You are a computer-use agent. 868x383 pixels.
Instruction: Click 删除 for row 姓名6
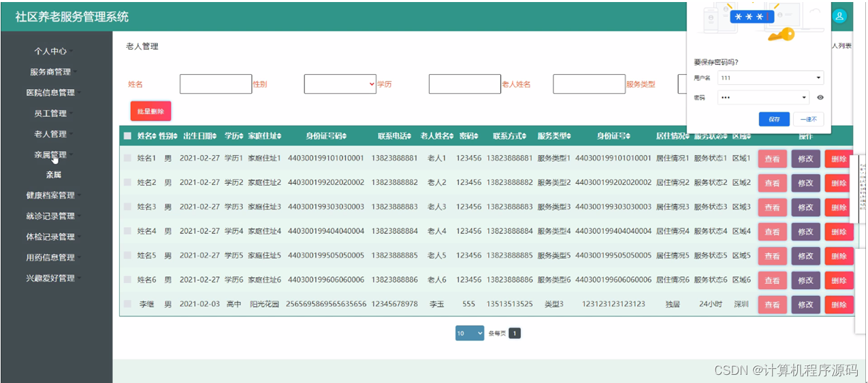pos(839,280)
